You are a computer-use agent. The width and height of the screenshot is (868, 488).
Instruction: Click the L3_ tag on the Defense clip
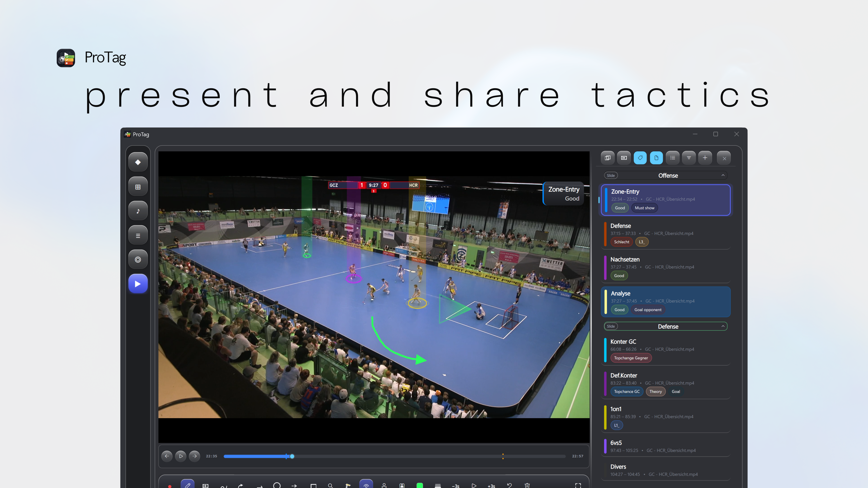click(642, 242)
